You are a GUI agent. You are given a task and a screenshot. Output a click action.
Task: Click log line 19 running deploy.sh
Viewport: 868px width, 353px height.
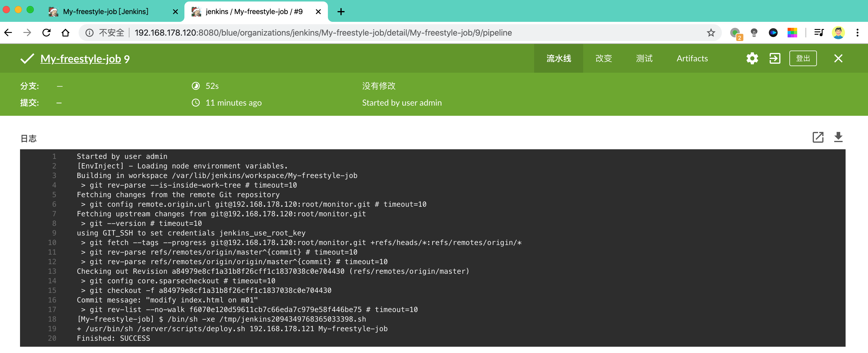[232, 329]
